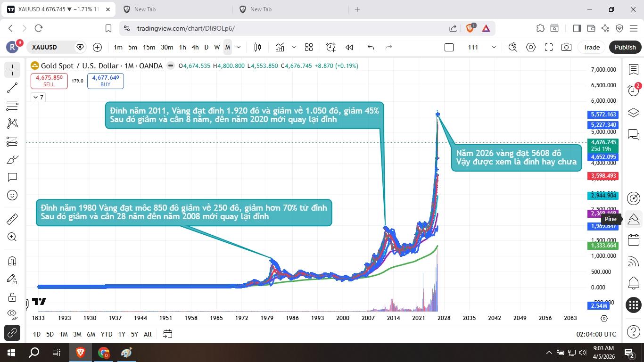Pick the ruler measure tool
This screenshot has height=362, width=644.
(12, 219)
